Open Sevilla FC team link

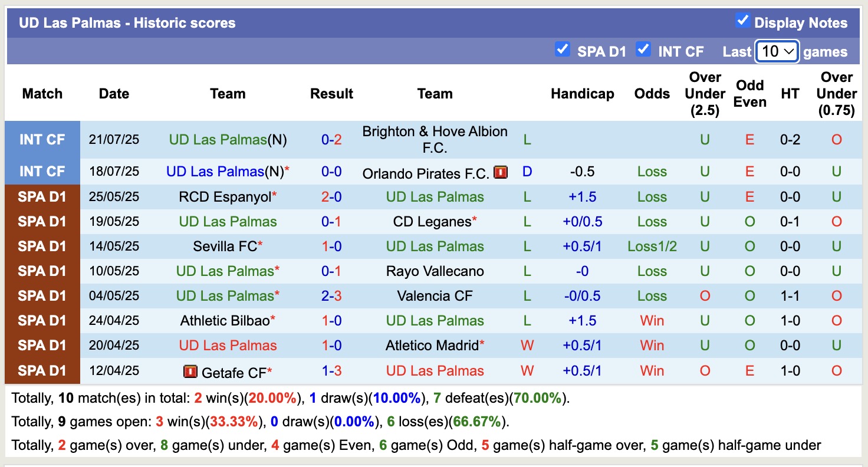pos(225,246)
